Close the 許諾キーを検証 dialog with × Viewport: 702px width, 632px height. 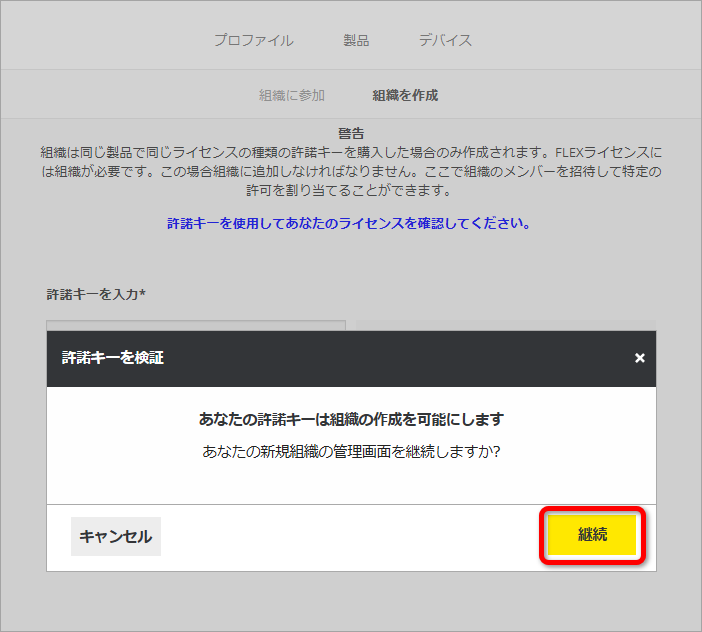click(x=639, y=358)
